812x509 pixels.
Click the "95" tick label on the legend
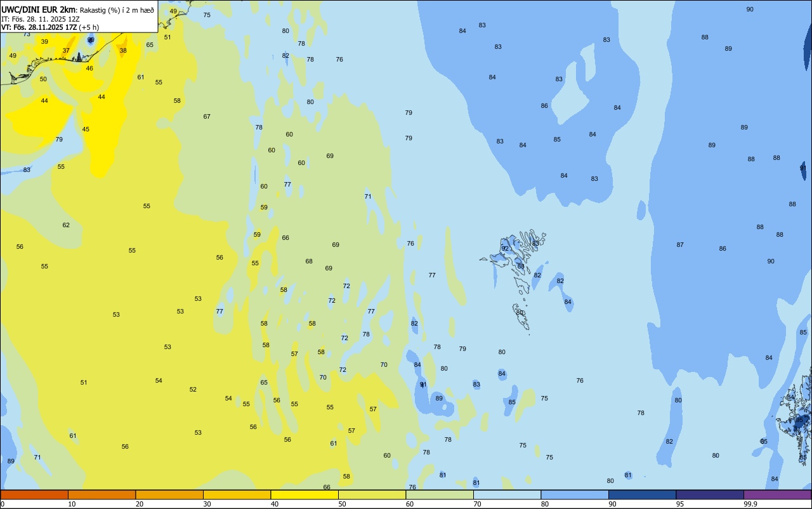(x=680, y=504)
